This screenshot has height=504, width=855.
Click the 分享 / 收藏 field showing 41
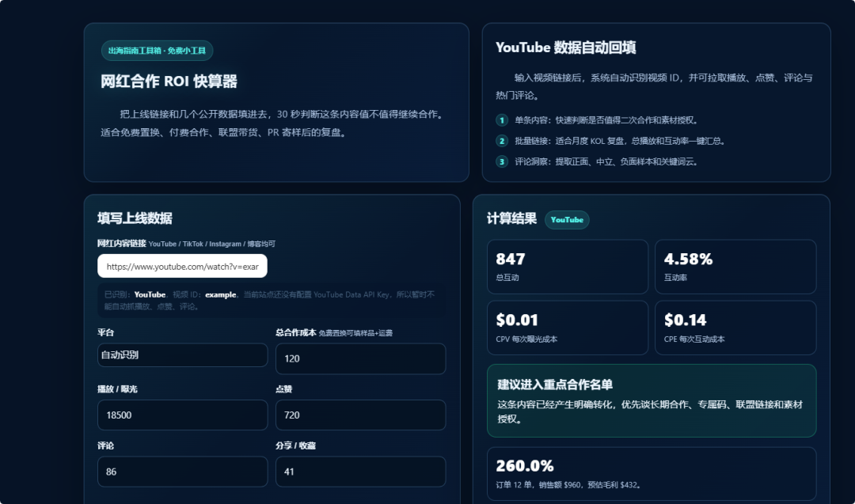[360, 472]
